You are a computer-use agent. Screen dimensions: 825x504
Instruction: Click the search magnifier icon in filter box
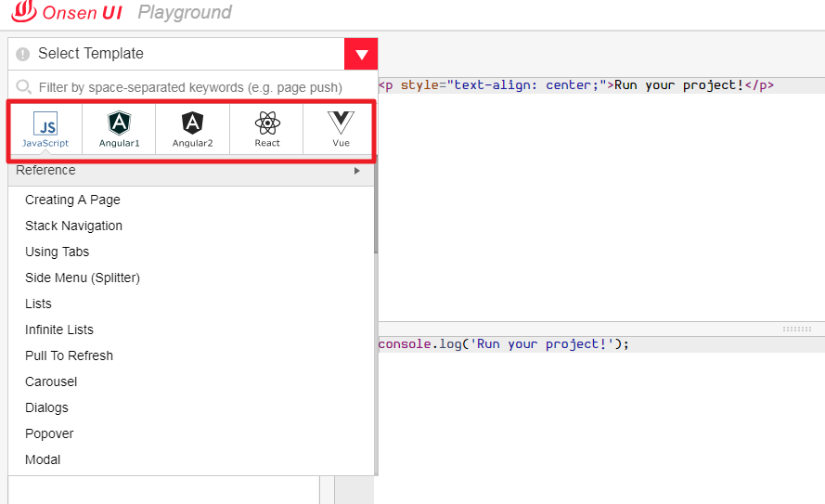(23, 87)
